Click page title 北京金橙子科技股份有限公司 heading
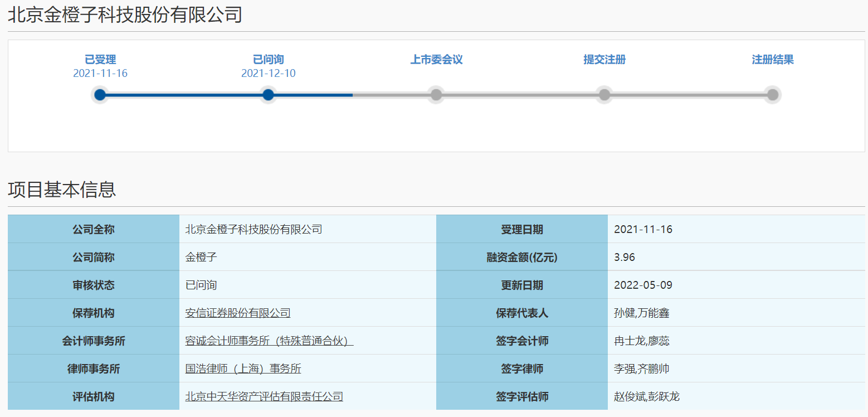The height and width of the screenshot is (417, 868). pos(125,14)
